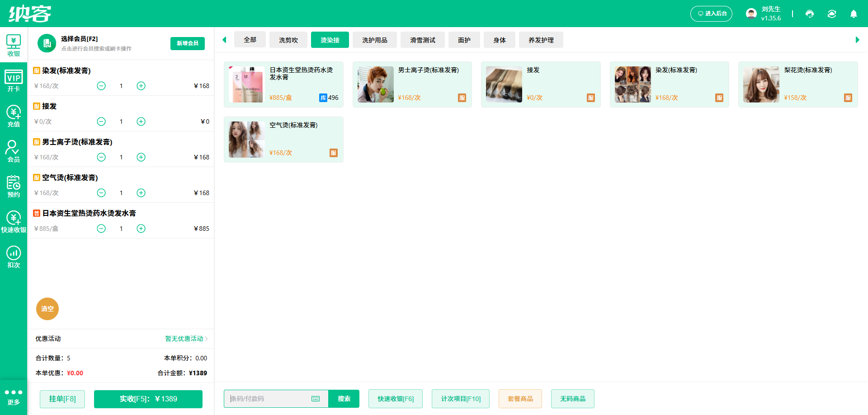The height and width of the screenshot is (415, 868).
Task: Open the VIP 开卡 sidebar icon
Action: [14, 81]
